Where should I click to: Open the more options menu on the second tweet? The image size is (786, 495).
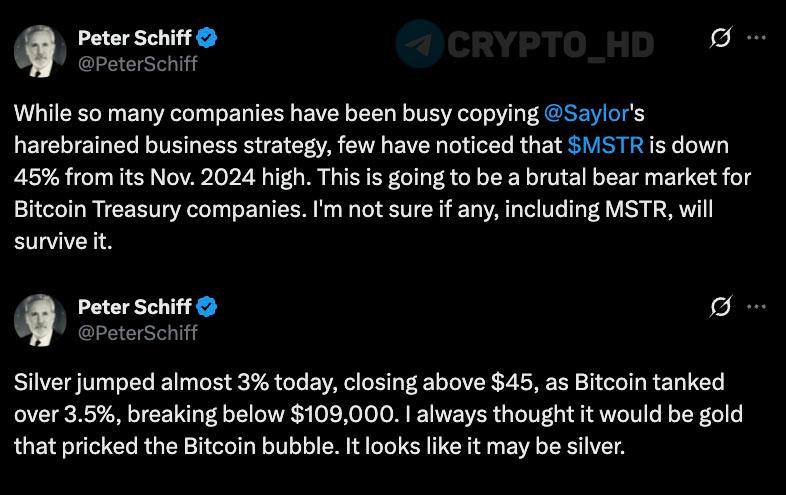coord(756,307)
